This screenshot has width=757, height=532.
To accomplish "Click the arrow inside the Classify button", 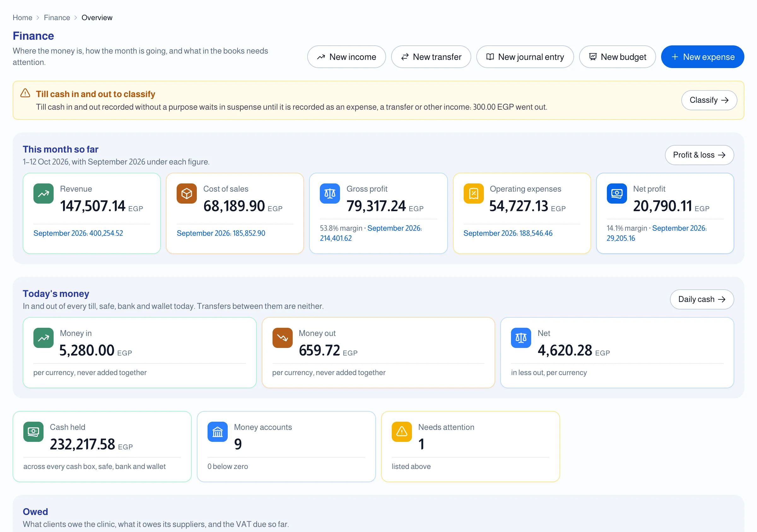I will pos(725,100).
